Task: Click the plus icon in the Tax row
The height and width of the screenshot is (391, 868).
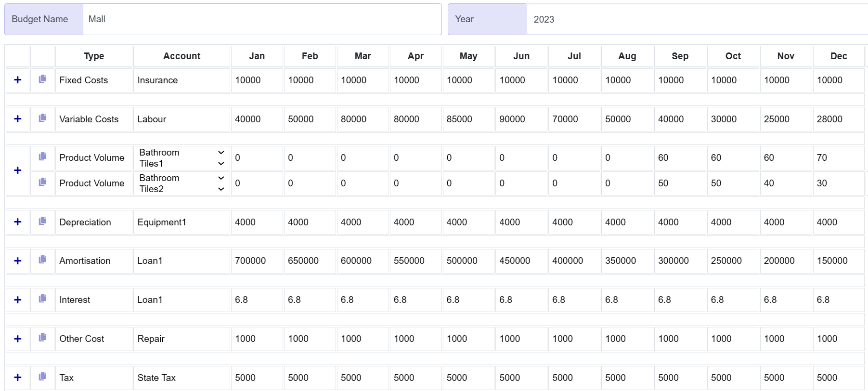Action: pyautogui.click(x=18, y=378)
